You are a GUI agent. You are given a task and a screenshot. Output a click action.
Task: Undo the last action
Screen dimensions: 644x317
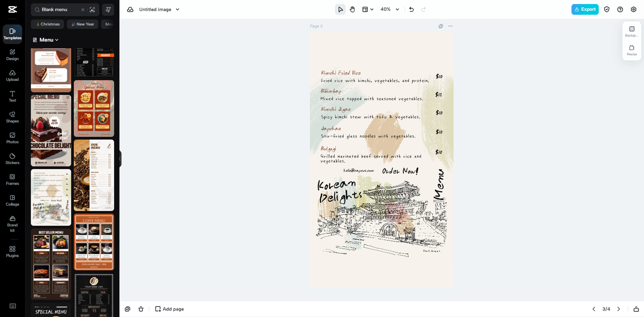click(412, 10)
